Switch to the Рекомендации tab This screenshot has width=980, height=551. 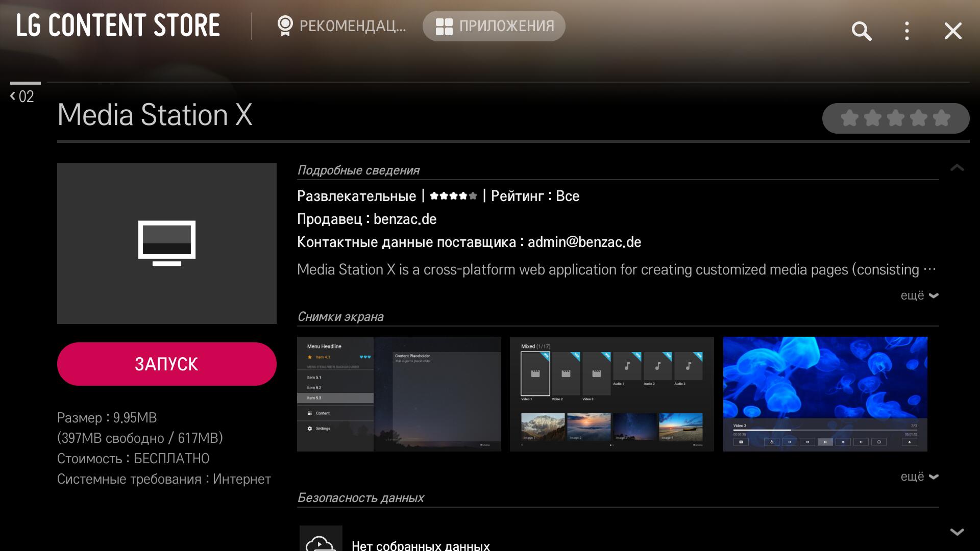coord(341,26)
